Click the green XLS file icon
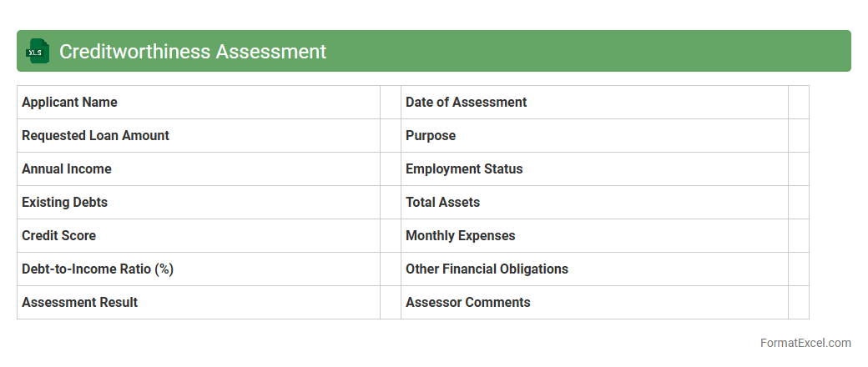The width and height of the screenshot is (868, 367). (38, 51)
